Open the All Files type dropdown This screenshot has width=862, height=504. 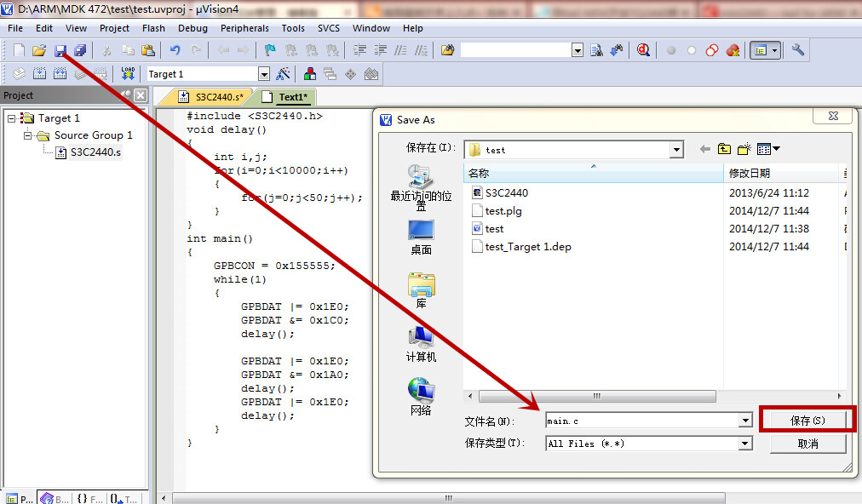[745, 443]
